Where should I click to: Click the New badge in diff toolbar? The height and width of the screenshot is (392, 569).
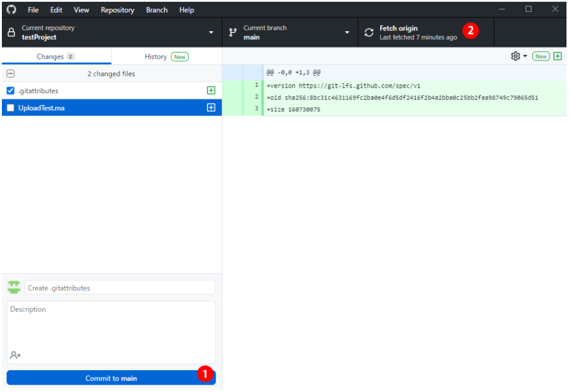[x=541, y=56]
